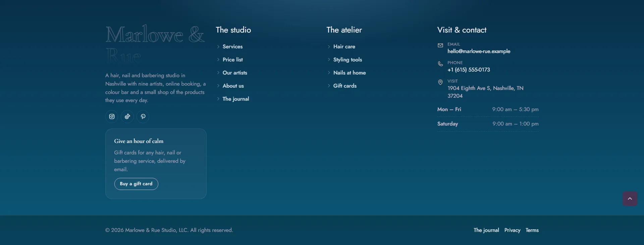Select the Nails at home link
Screen dimensions: 644x245
(350, 73)
